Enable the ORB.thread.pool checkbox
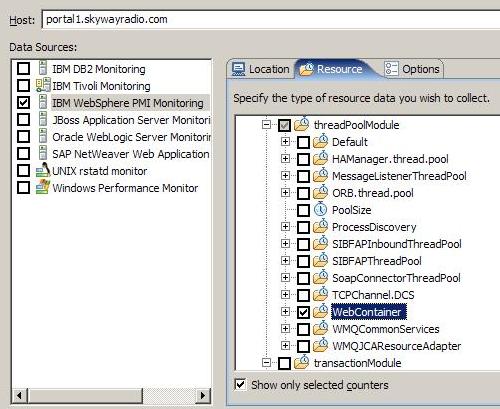The height and width of the screenshot is (409, 500). (x=303, y=193)
